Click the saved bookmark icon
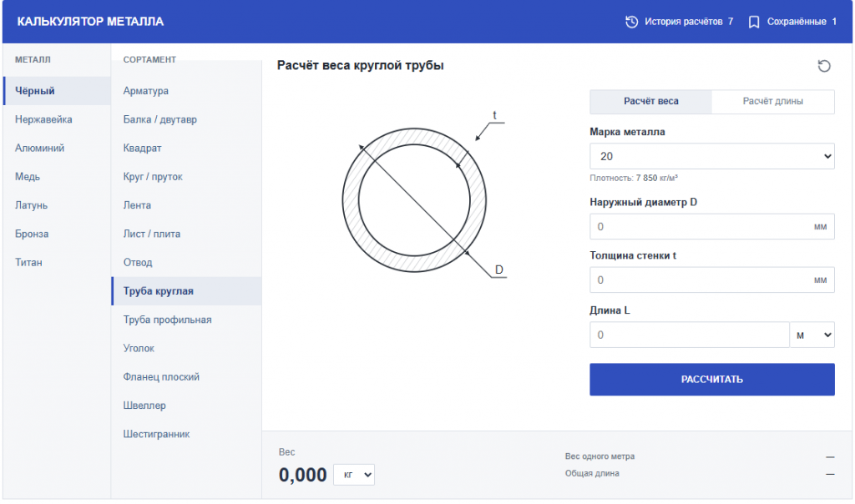 point(754,22)
